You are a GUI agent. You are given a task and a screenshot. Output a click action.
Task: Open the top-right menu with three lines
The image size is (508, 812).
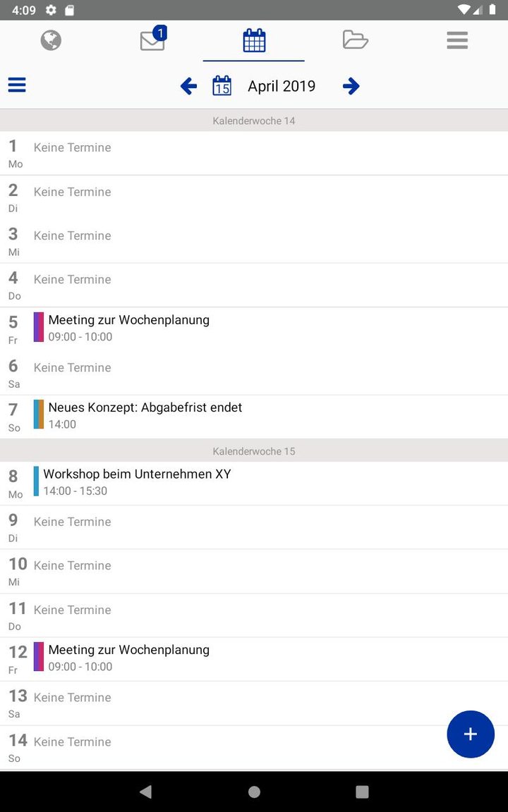[456, 40]
